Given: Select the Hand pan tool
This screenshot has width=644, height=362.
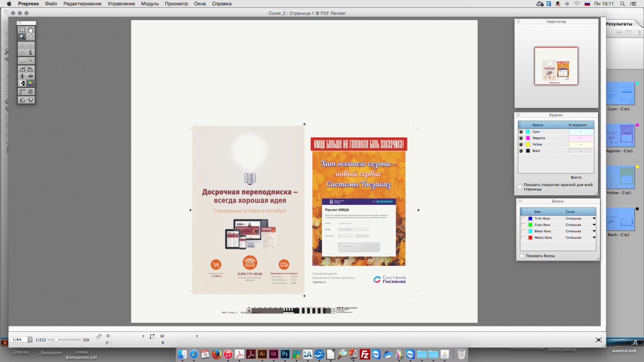Looking at the screenshot, I should pos(30,30).
